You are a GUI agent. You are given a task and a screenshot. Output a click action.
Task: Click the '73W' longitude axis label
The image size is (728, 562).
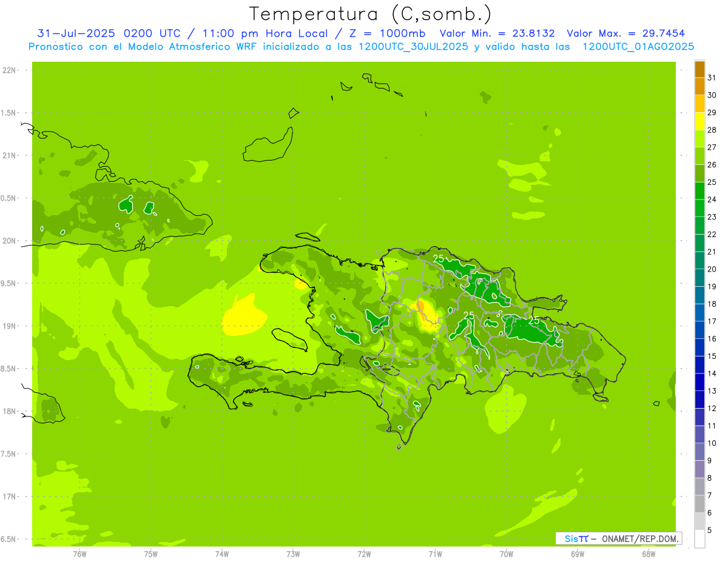pyautogui.click(x=293, y=554)
